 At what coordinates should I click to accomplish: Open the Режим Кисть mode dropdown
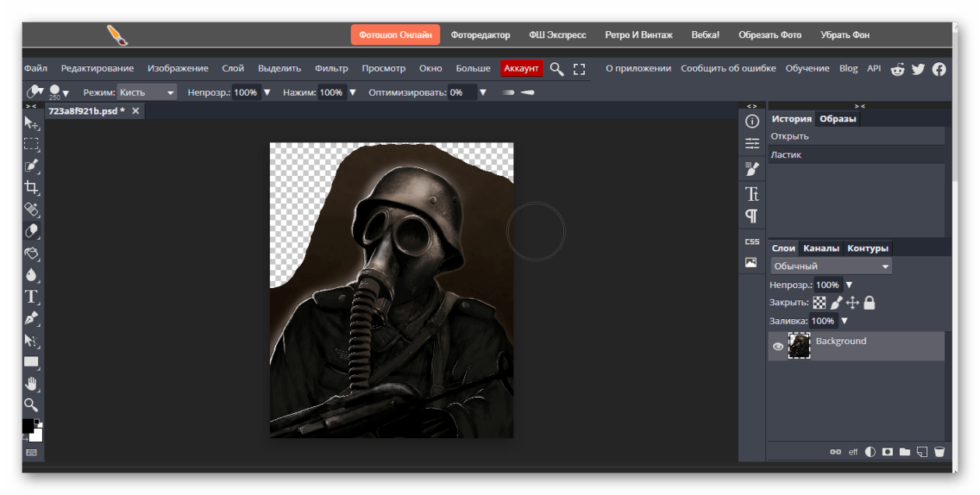point(147,93)
